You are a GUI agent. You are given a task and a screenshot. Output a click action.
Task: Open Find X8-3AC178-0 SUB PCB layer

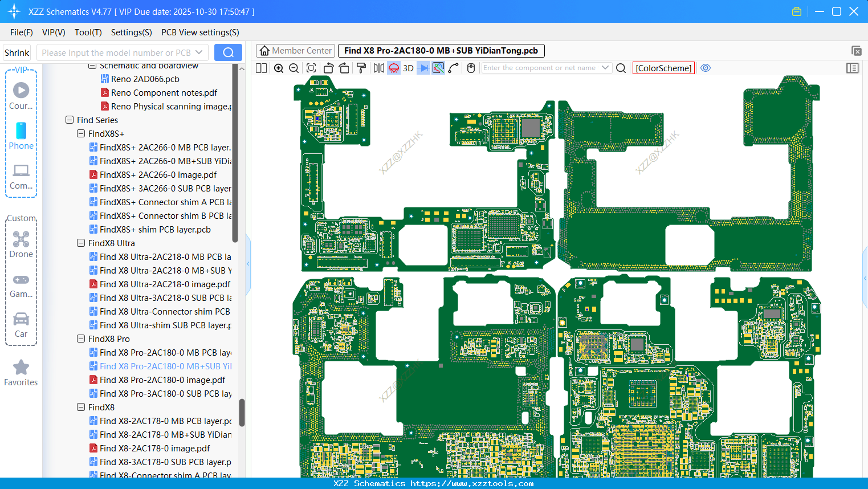(x=161, y=462)
